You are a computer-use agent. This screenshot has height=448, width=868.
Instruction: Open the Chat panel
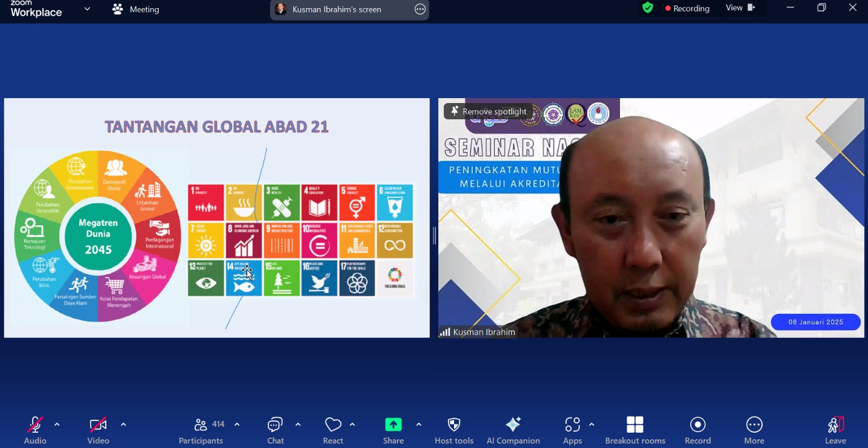[276, 430]
